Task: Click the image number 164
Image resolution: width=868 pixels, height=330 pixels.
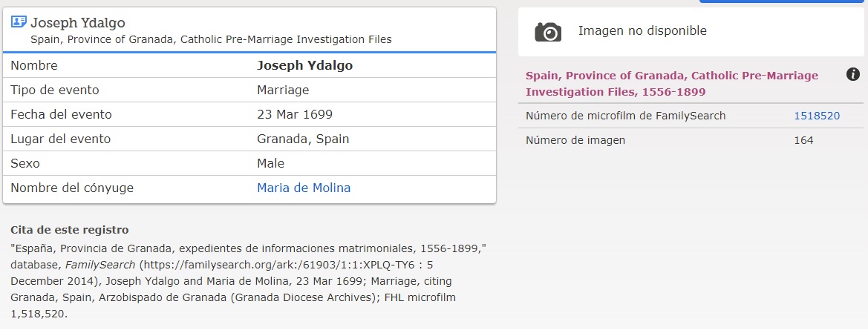Action: (x=803, y=140)
